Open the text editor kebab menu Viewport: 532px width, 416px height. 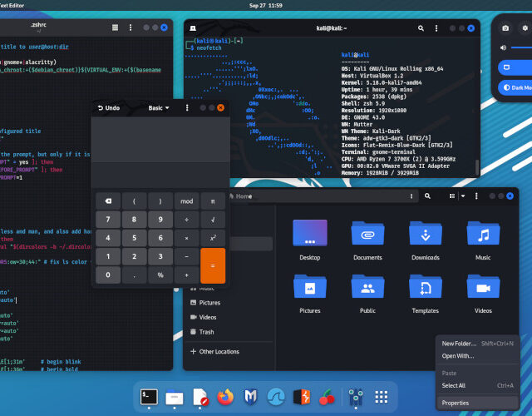click(x=131, y=27)
